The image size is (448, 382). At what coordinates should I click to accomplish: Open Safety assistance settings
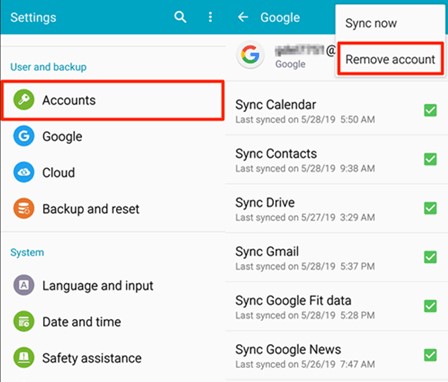[113, 358]
